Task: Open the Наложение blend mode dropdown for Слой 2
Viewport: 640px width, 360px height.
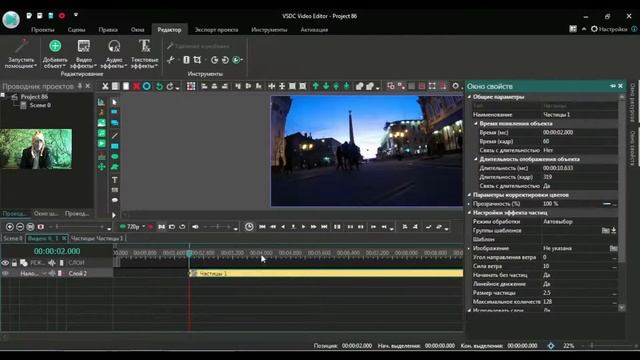Action: click(x=44, y=273)
